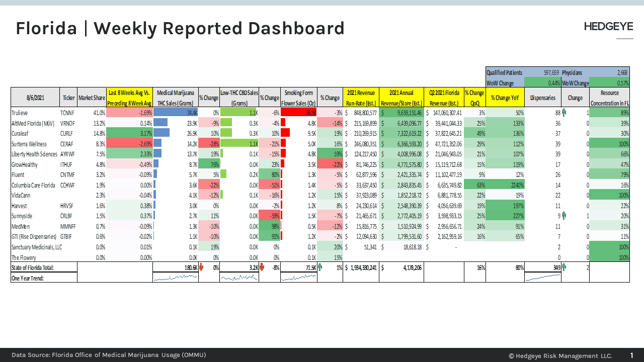The width and height of the screenshot is (644, 362).
Task: Click Trulieve's blue 74.4K THC sales bar
Action: coord(175,113)
